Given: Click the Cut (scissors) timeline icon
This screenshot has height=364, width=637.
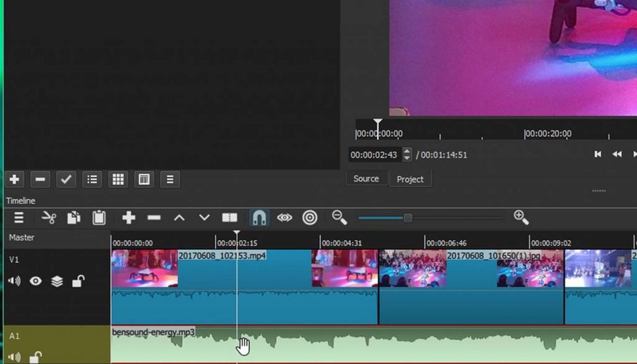Looking at the screenshot, I should coord(48,217).
